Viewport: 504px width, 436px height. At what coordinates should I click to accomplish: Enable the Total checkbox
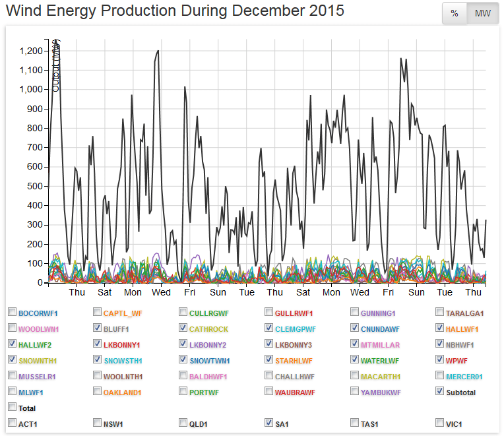(12, 408)
